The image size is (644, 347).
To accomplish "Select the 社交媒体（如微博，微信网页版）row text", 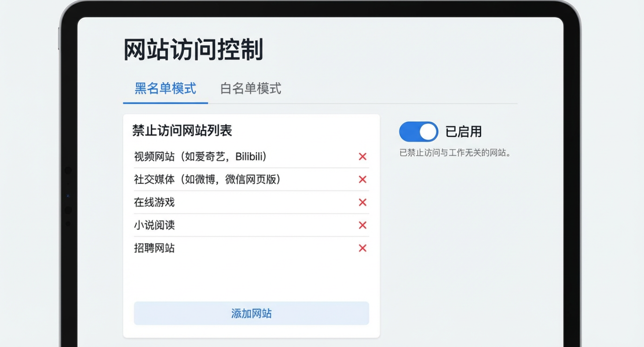I will click(x=207, y=179).
